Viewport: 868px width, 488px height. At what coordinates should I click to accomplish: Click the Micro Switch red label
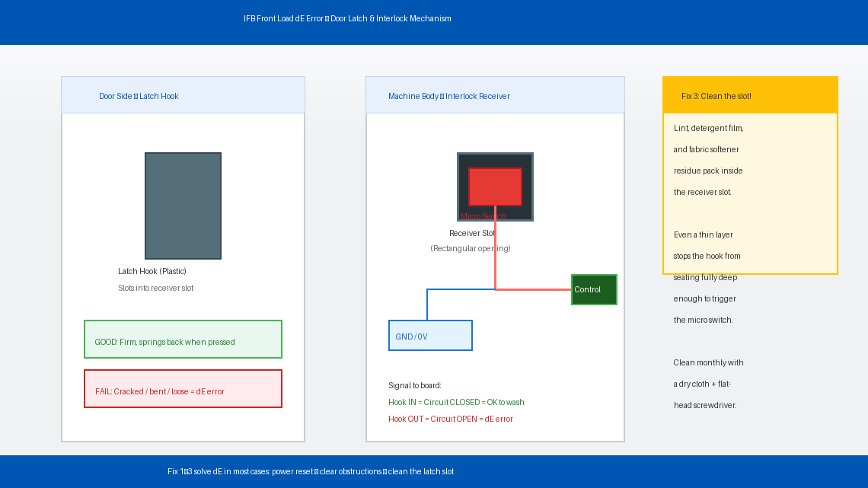pos(483,217)
